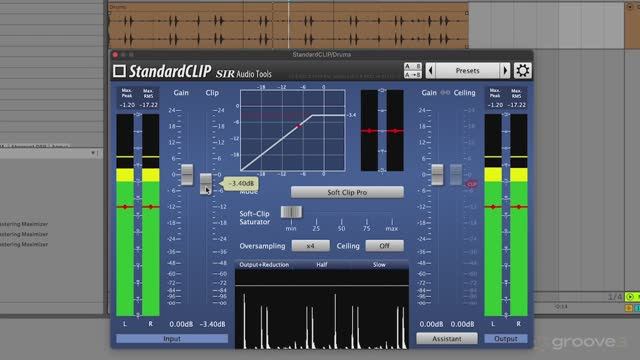Click the red CLIP indicator on output
Screen dimensions: 640x360
(471, 184)
